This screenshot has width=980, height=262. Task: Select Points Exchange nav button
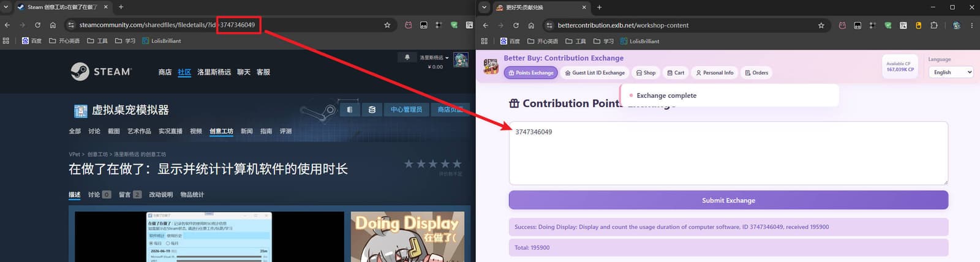click(x=530, y=73)
